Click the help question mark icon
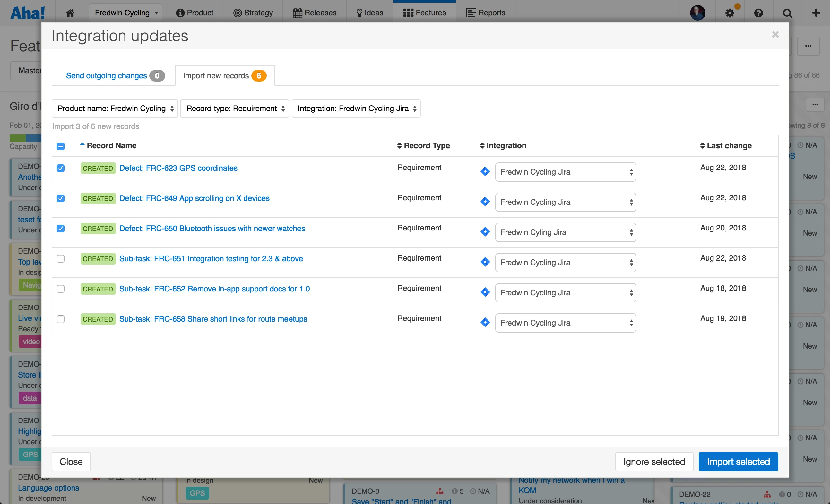The image size is (830, 504). click(x=758, y=13)
